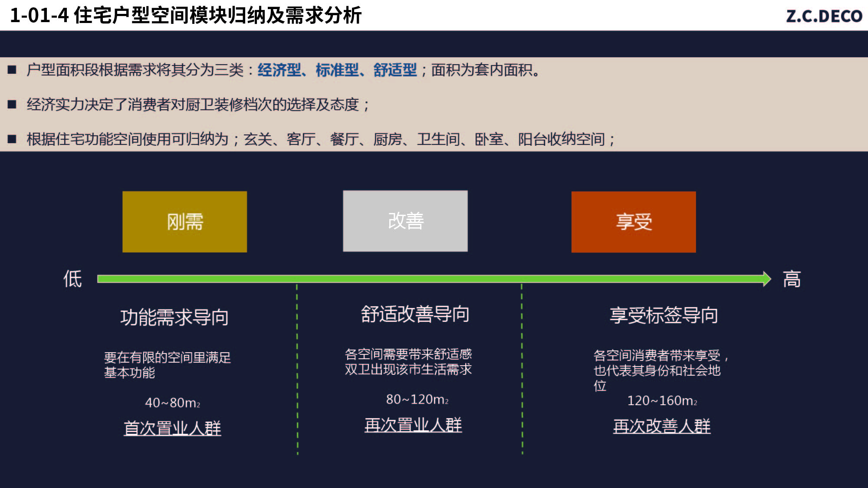Click the 享受标签导向 heading
Screen dimensions: 868x488
[x=664, y=315]
